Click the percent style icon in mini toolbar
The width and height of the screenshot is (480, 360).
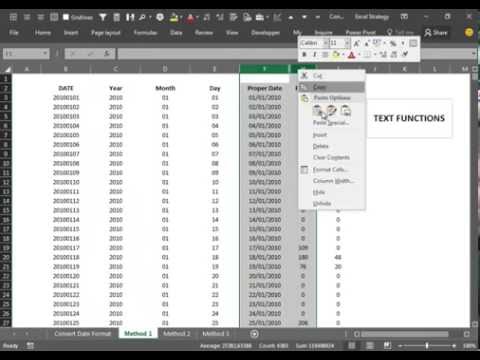click(393, 43)
